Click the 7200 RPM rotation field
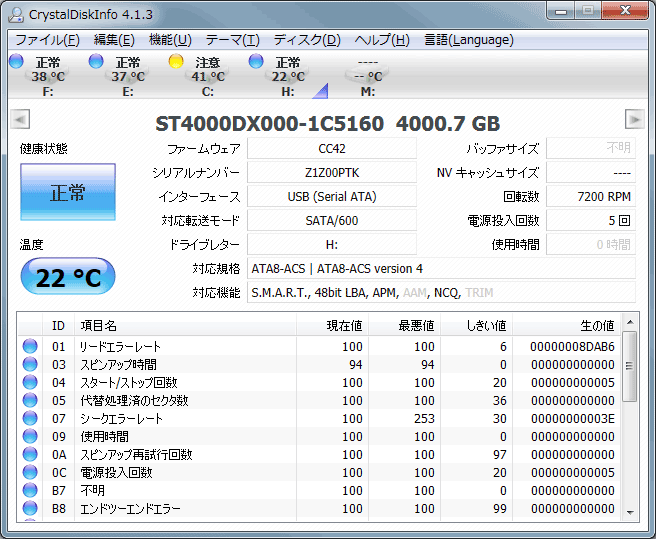 (x=591, y=196)
